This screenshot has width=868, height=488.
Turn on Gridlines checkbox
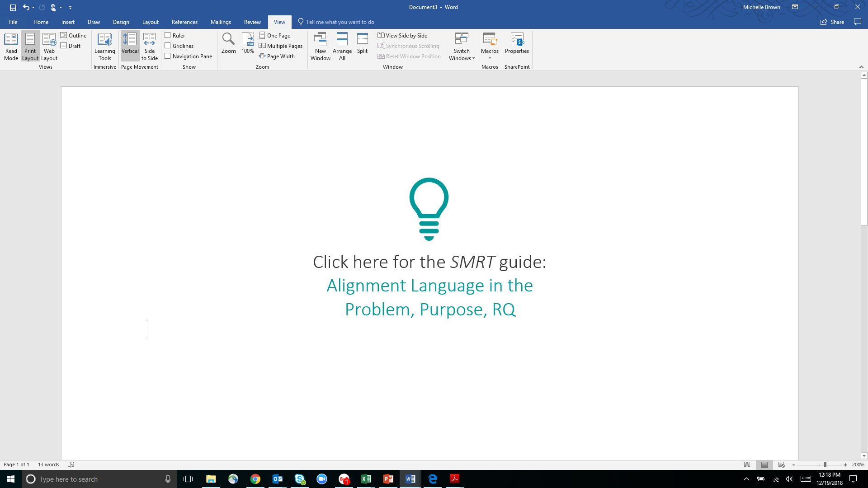click(168, 46)
